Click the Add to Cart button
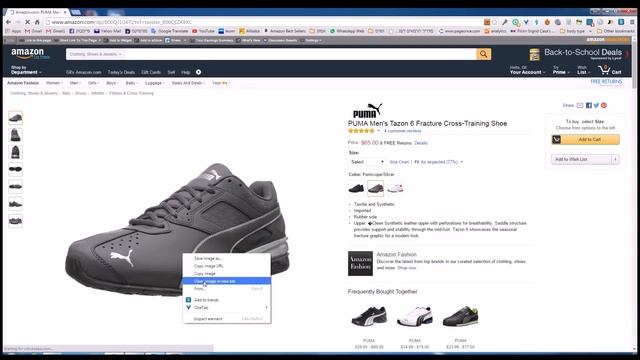 click(x=585, y=140)
